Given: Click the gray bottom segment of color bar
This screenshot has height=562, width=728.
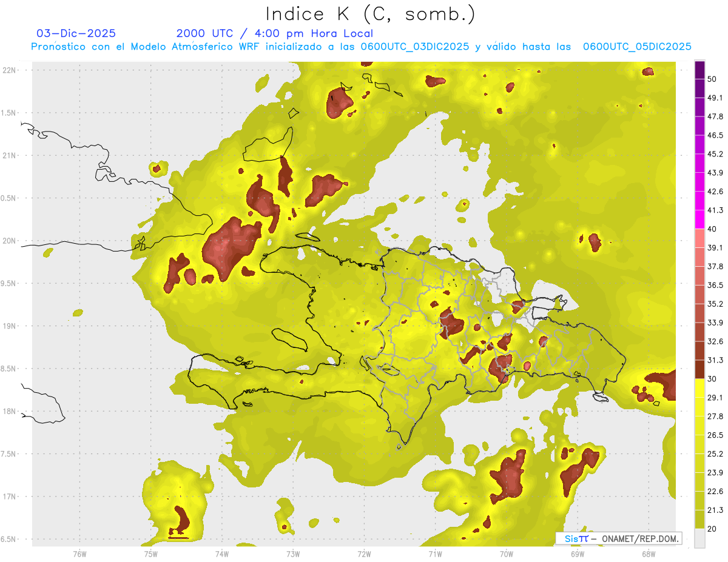Looking at the screenshot, I should pos(699,538).
